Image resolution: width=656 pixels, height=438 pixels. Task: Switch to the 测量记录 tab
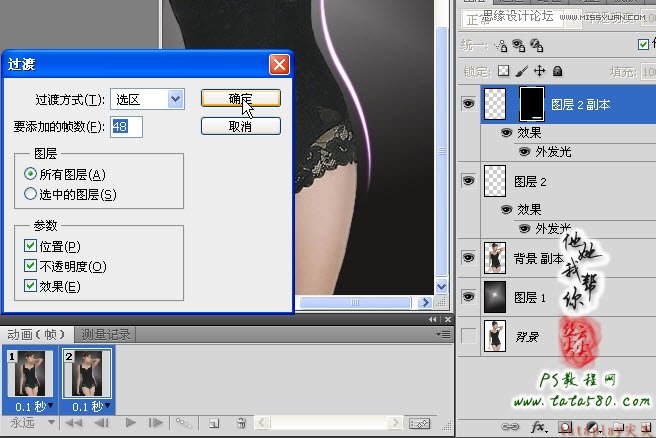pos(107,334)
